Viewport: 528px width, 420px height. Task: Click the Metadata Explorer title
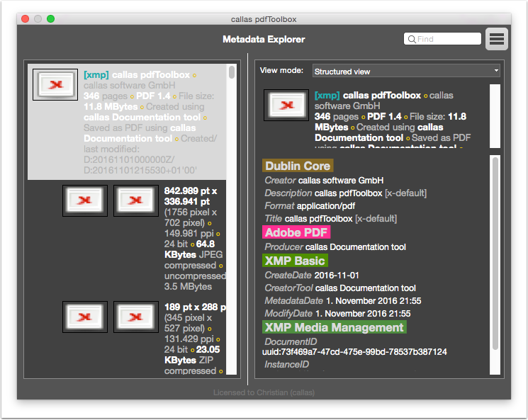pos(264,40)
